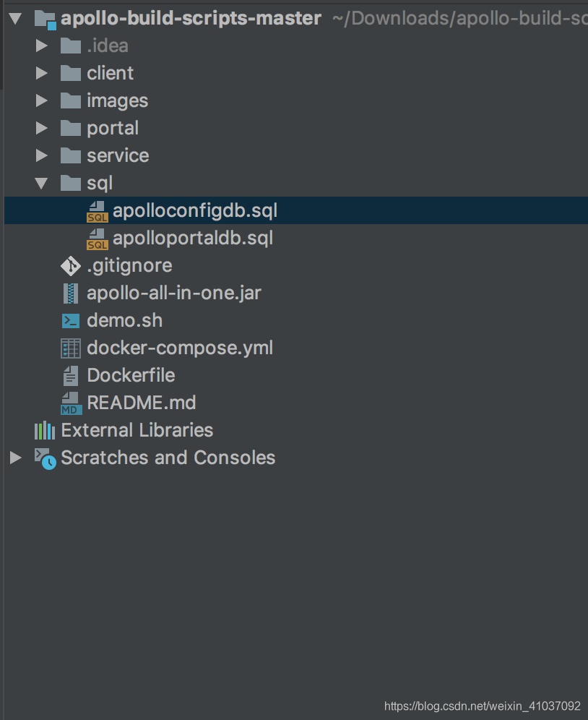Collapse the apollo-build-scripts-master root node
588x720 pixels.
pyautogui.click(x=16, y=18)
